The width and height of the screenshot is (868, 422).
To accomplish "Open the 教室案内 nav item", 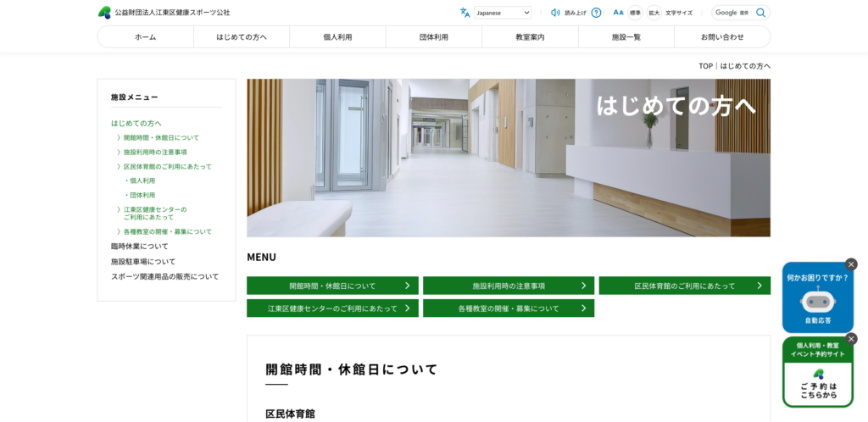I will [530, 37].
